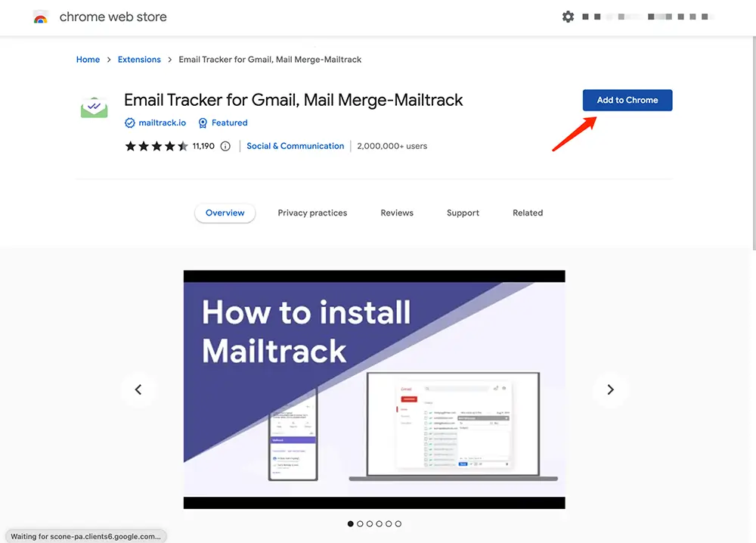This screenshot has width=756, height=543.
Task: Select the second carousel dot
Action: click(x=360, y=523)
